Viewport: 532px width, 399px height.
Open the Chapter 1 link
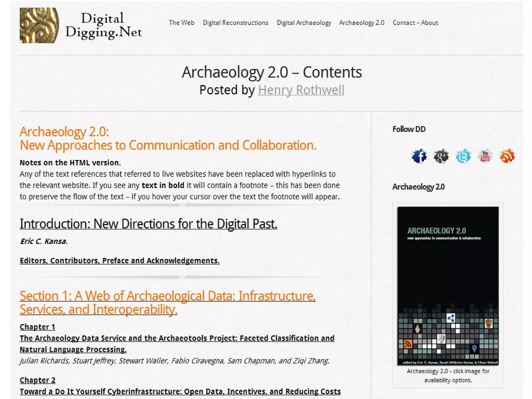37,327
